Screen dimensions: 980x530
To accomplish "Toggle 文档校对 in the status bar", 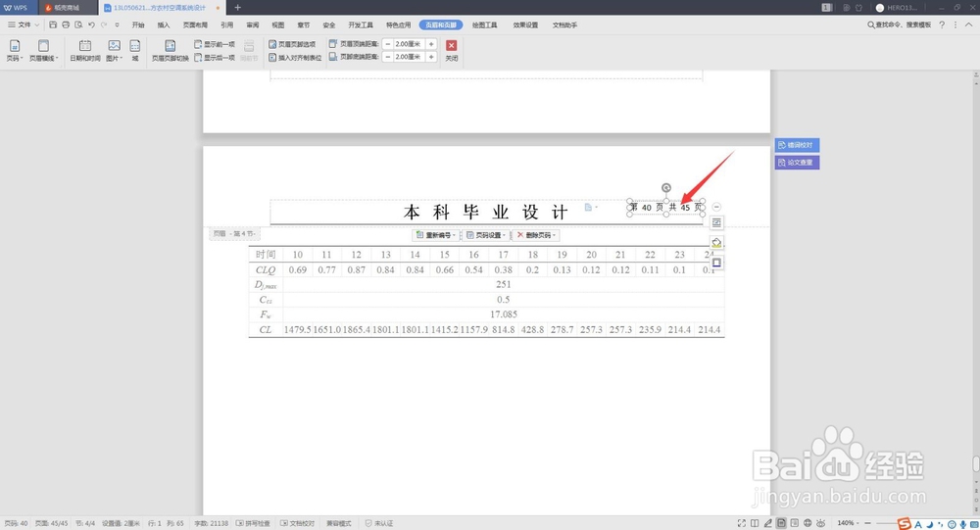I will pos(298,523).
